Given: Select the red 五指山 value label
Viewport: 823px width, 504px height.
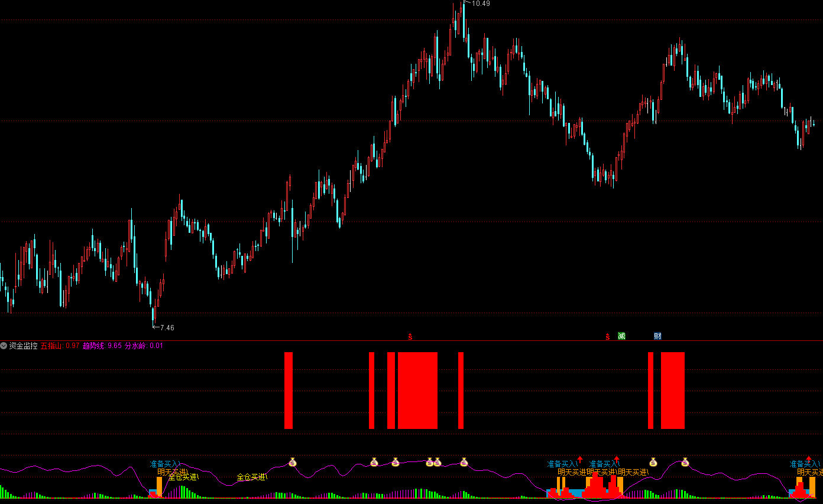Looking at the screenshot, I should pyautogui.click(x=60, y=346).
